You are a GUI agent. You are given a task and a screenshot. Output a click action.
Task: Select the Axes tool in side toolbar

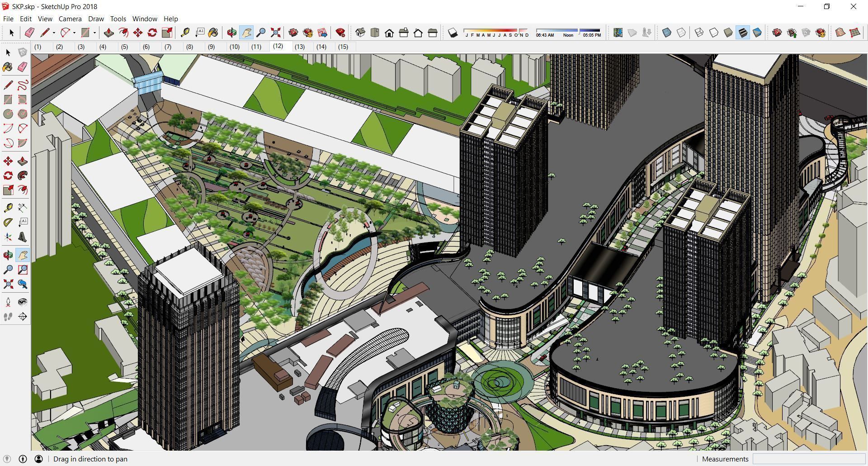tap(8, 237)
